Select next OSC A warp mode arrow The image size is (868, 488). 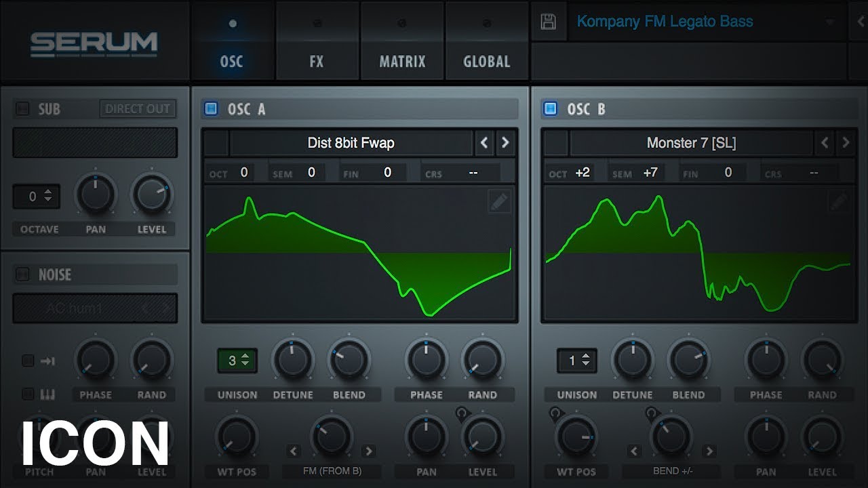368,451
